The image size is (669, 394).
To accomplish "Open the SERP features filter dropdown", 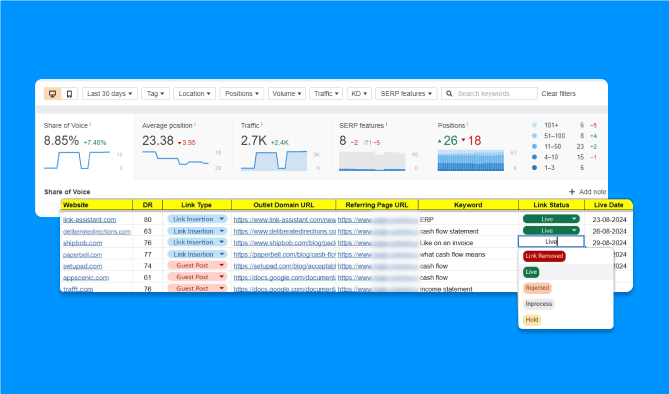I will 406,93.
